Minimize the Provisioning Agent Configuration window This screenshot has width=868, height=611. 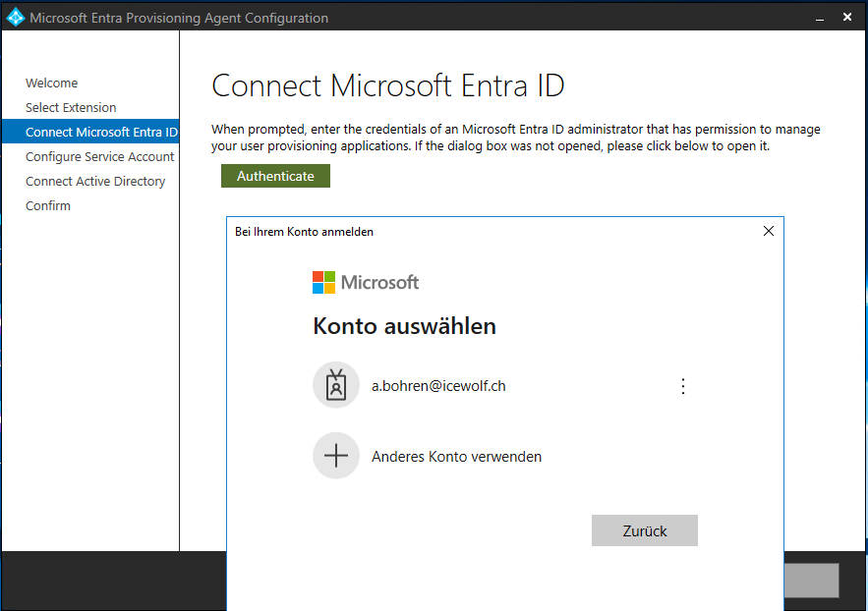815,18
